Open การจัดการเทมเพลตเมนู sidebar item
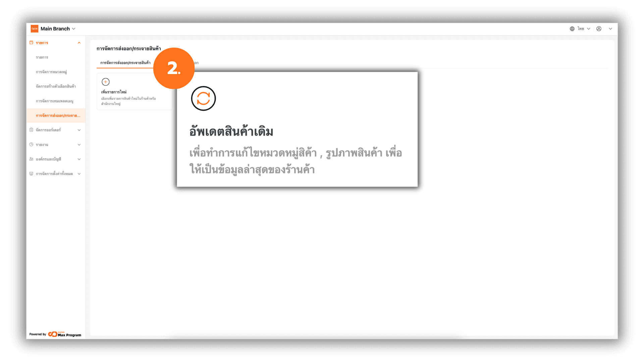 coord(54,101)
